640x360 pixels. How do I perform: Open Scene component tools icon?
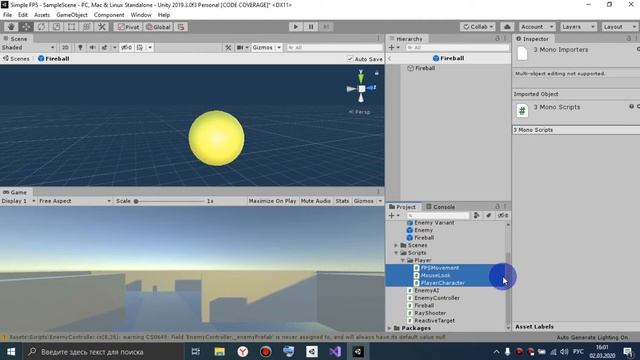(228, 47)
